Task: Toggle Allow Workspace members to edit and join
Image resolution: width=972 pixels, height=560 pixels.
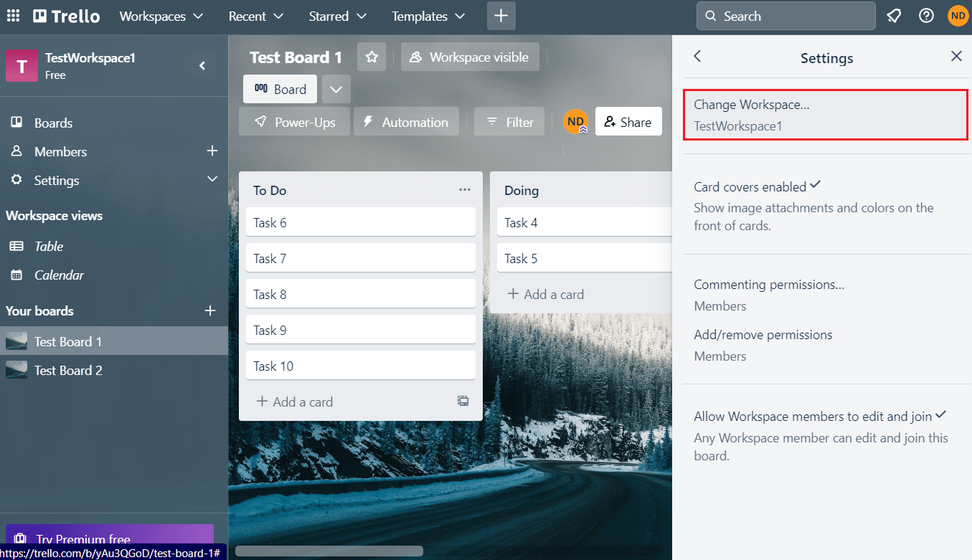Action: tap(826, 435)
